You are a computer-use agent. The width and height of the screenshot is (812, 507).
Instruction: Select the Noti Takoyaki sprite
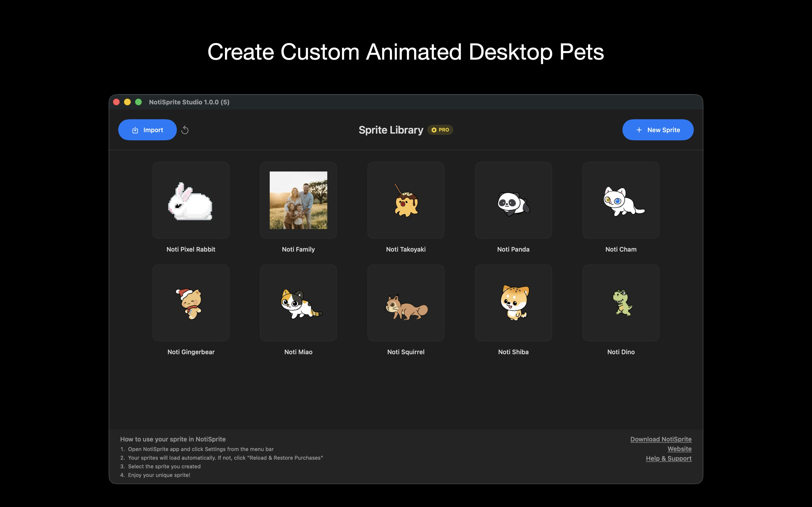pos(406,200)
